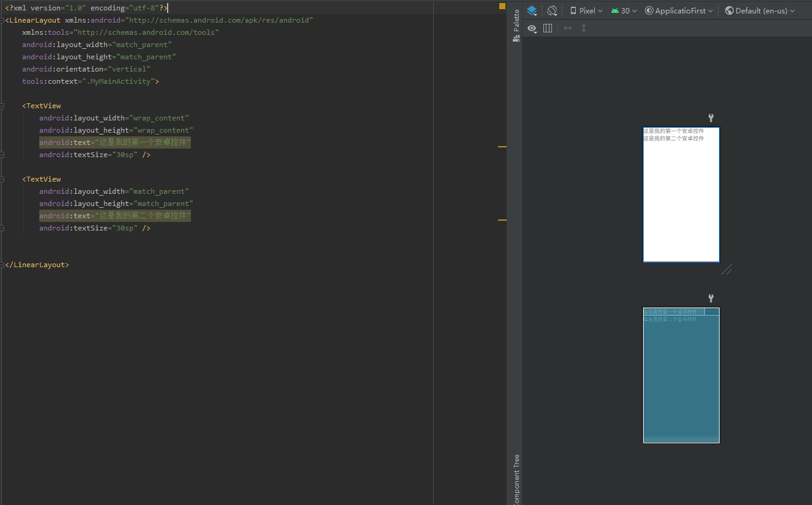This screenshot has width=812, height=505.
Task: Click highlighted android:text 第二个安卓控件 line
Action: coord(115,216)
